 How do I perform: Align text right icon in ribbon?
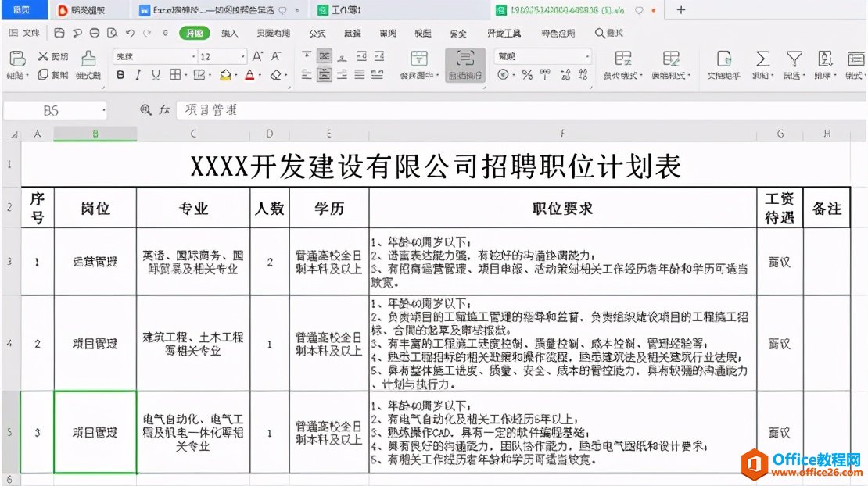click(x=342, y=75)
